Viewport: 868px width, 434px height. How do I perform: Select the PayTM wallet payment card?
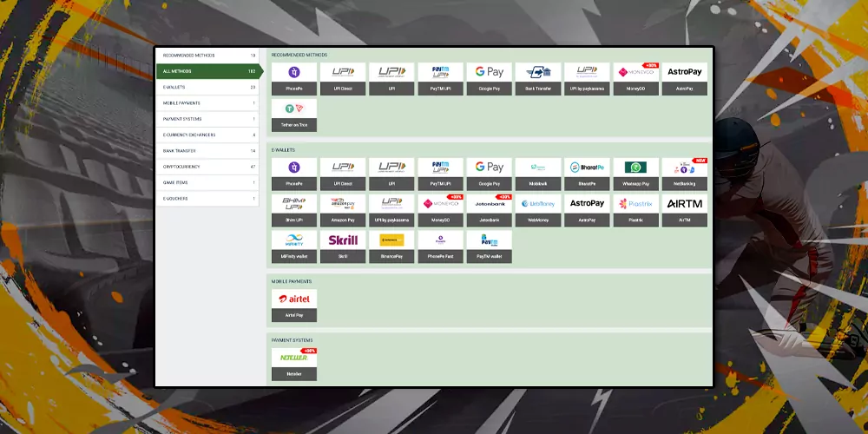point(490,247)
